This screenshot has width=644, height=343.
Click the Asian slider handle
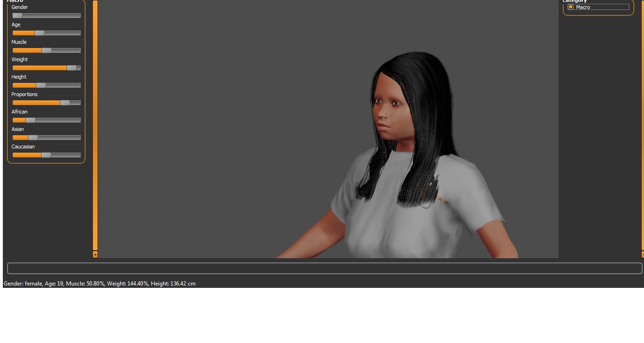click(x=33, y=138)
